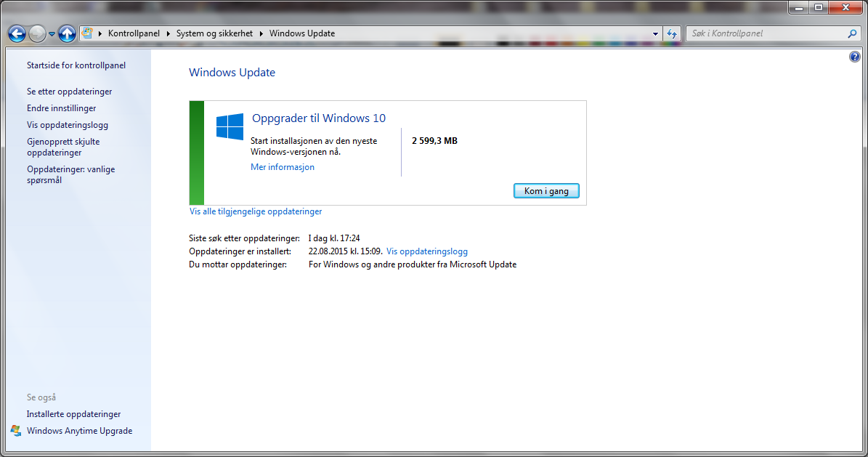This screenshot has width=868, height=457.
Task: Select Kontrollpanel in the breadcrumb path
Action: pyautogui.click(x=134, y=33)
